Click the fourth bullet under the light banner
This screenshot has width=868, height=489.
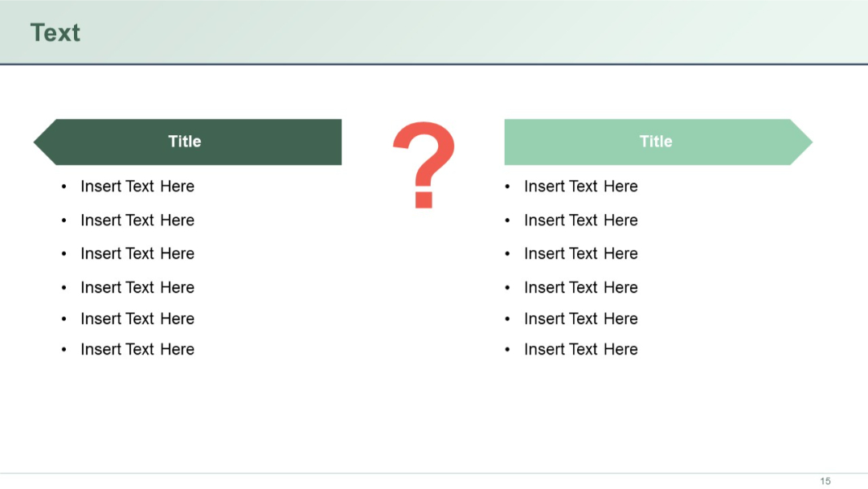pos(580,287)
